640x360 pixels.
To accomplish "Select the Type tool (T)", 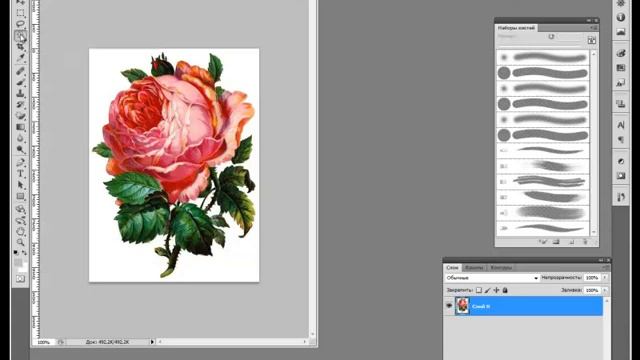I will coord(20,174).
